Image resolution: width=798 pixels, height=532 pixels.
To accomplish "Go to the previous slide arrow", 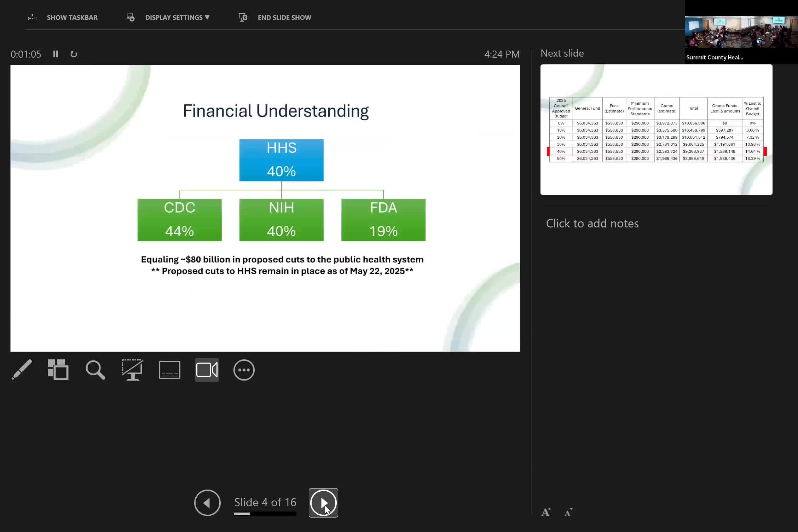I will (x=207, y=503).
